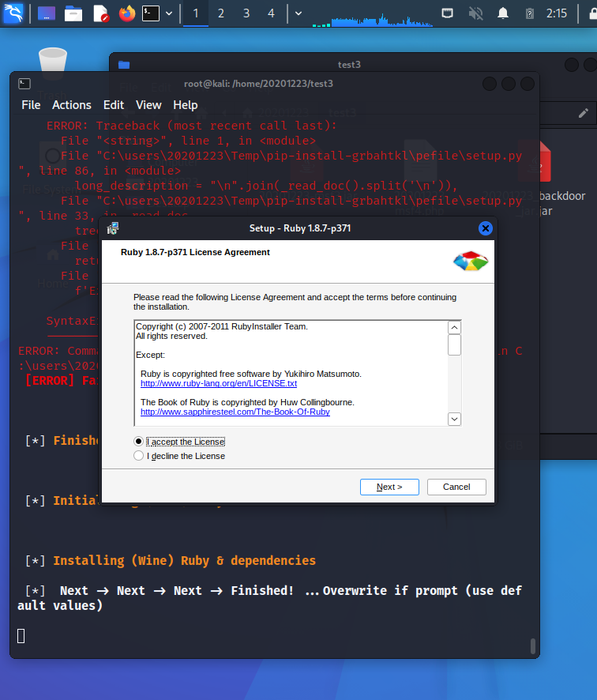Click the Cancel button in Setup
This screenshot has width=597, height=700.
(456, 487)
